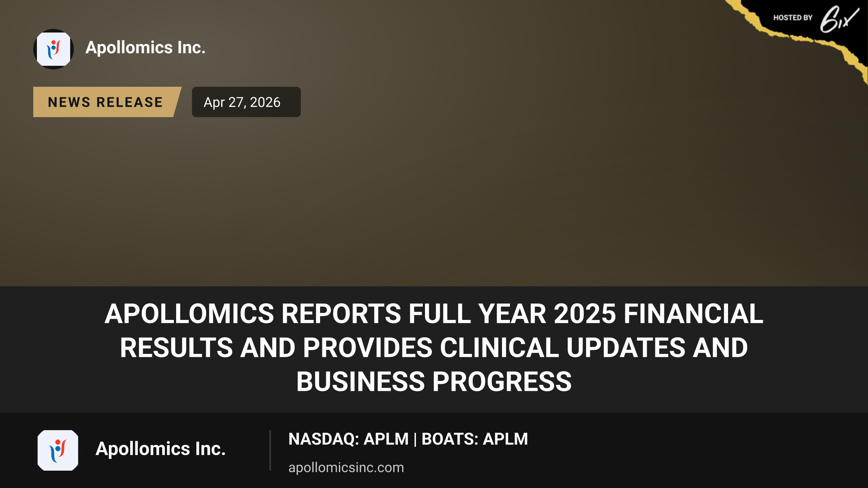
Task: Click the Apollomics Inc. name in footer
Action: [161, 449]
